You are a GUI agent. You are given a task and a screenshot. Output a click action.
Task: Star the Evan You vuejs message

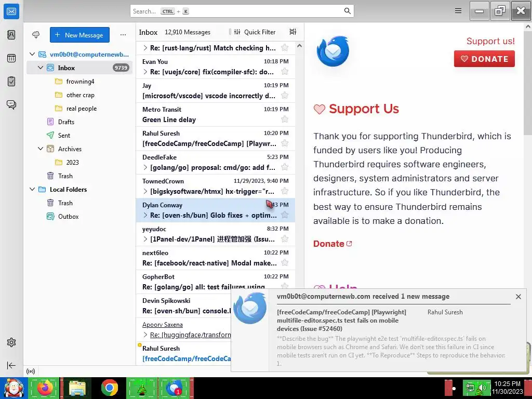coord(285,71)
